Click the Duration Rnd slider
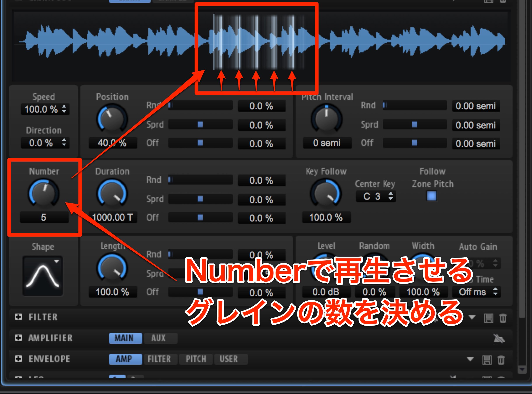This screenshot has width=532, height=394. [x=200, y=180]
